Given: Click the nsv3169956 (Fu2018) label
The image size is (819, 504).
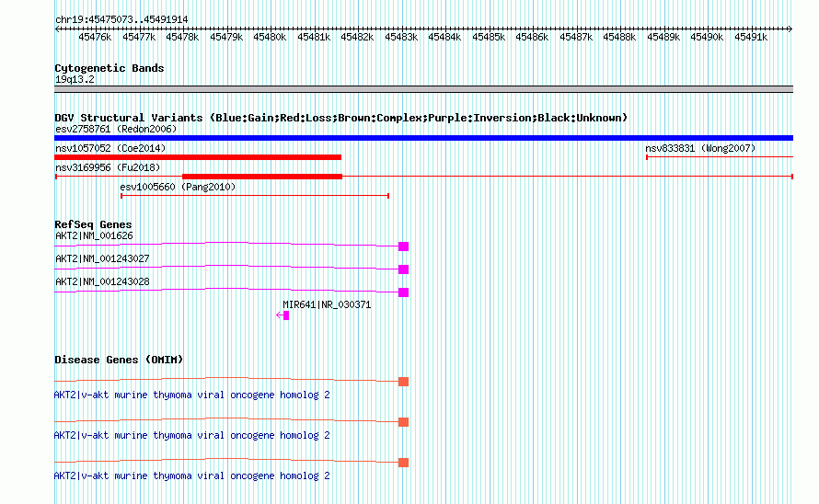Looking at the screenshot, I should coord(108,167).
